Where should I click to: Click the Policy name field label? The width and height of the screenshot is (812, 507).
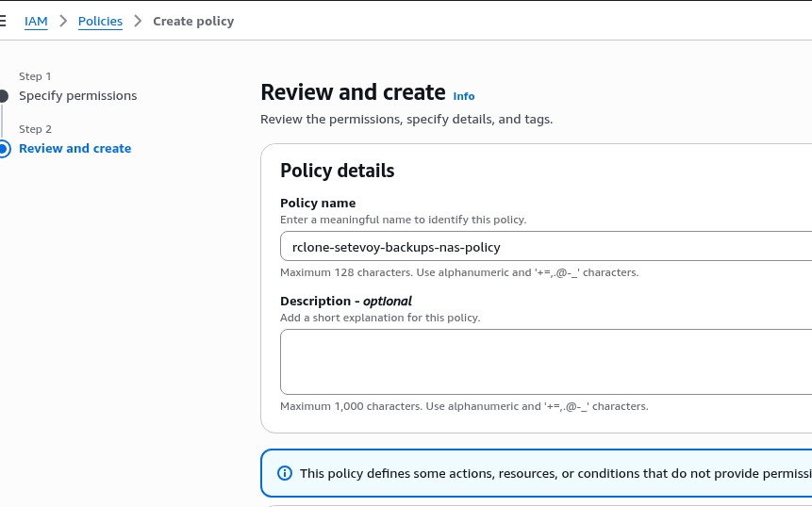[x=318, y=203]
